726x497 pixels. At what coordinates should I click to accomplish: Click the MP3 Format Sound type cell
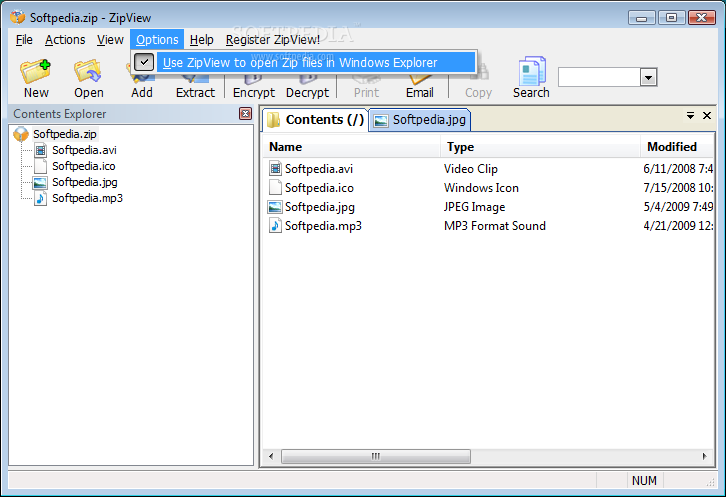(x=494, y=226)
